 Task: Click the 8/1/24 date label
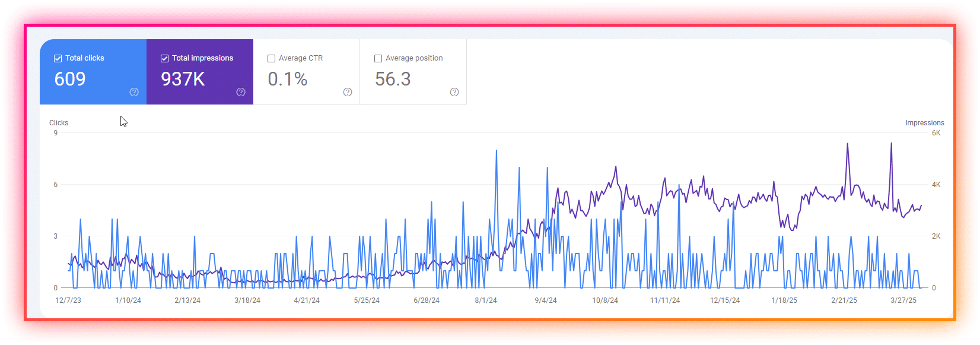(486, 300)
